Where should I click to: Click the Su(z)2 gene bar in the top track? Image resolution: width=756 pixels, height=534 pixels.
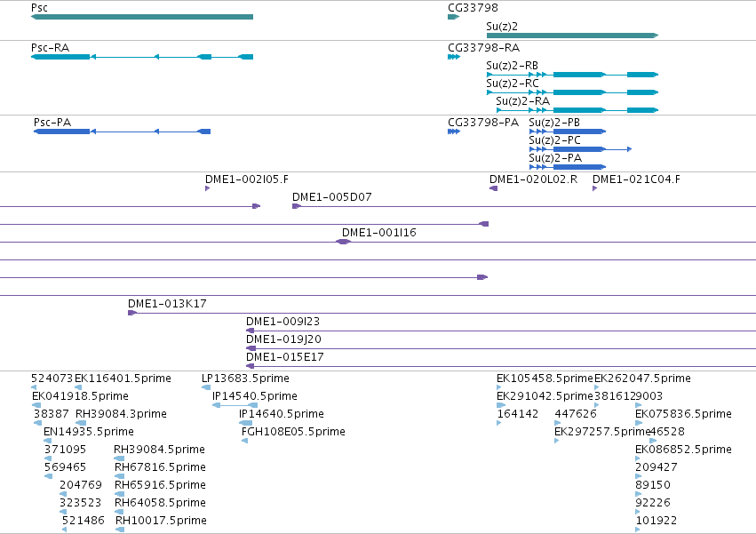point(572,36)
